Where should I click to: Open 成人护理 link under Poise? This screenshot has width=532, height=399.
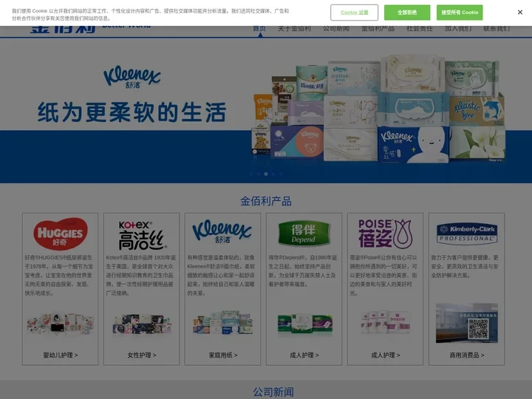pyautogui.click(x=386, y=355)
